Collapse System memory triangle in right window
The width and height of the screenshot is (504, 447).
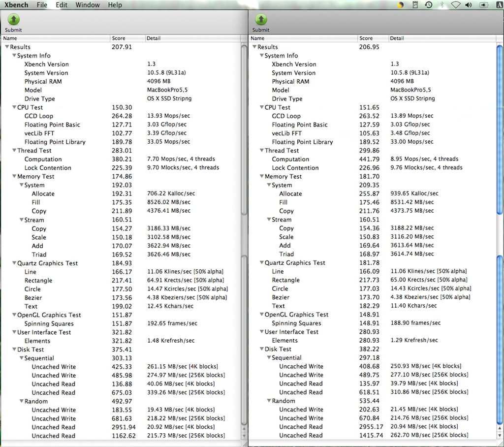click(x=269, y=185)
